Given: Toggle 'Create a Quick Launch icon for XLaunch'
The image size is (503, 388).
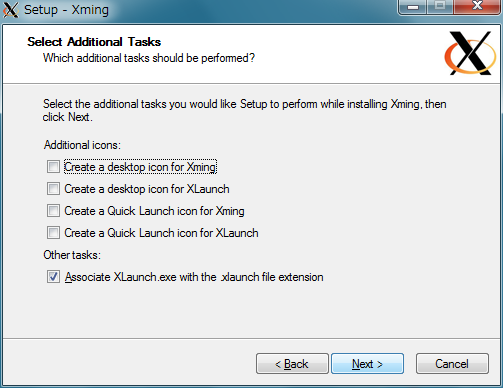Looking at the screenshot, I should pyautogui.click(x=53, y=233).
